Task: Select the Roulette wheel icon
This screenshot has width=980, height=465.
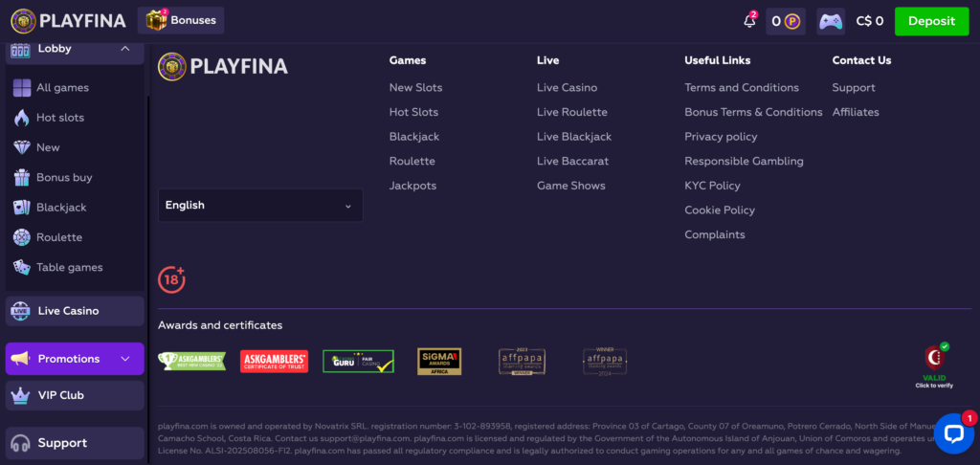Action: tap(22, 237)
